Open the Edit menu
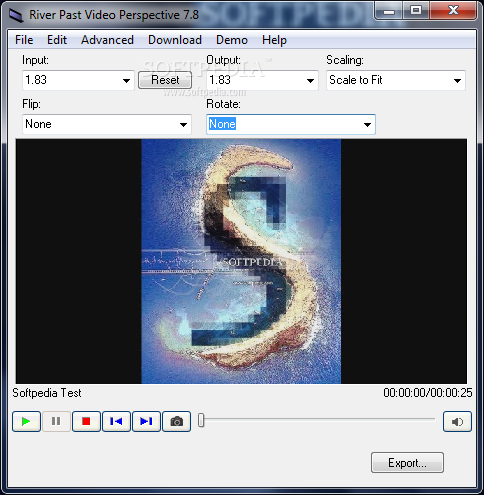 click(x=57, y=40)
